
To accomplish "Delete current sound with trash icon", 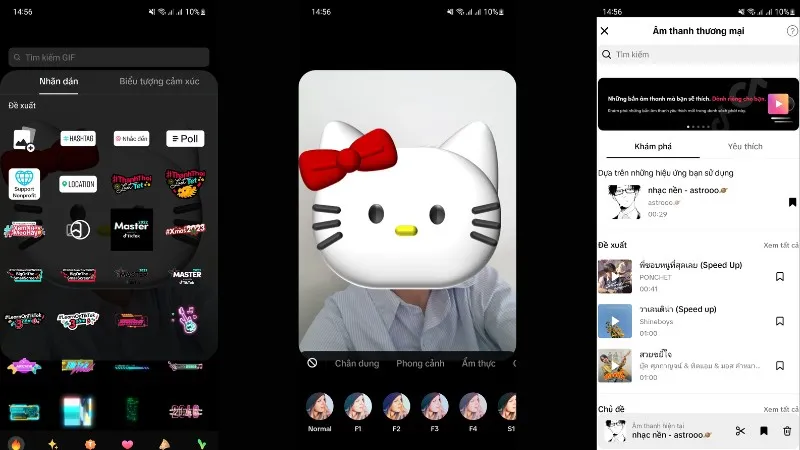I will [787, 431].
